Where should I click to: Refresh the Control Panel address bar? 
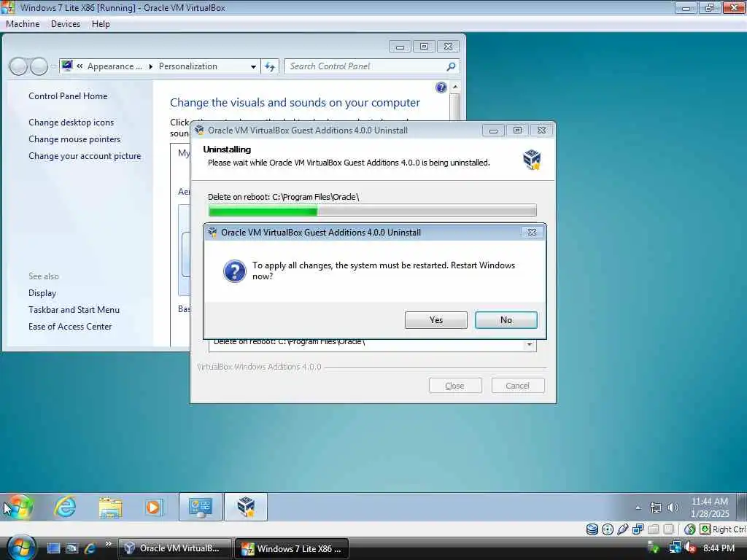tap(270, 66)
